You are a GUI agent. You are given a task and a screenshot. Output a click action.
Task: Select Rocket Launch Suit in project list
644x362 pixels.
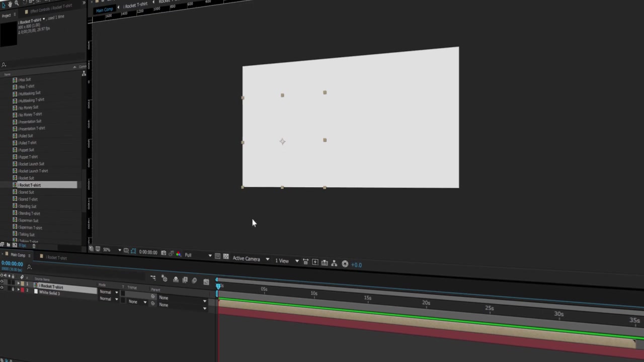tap(31, 164)
